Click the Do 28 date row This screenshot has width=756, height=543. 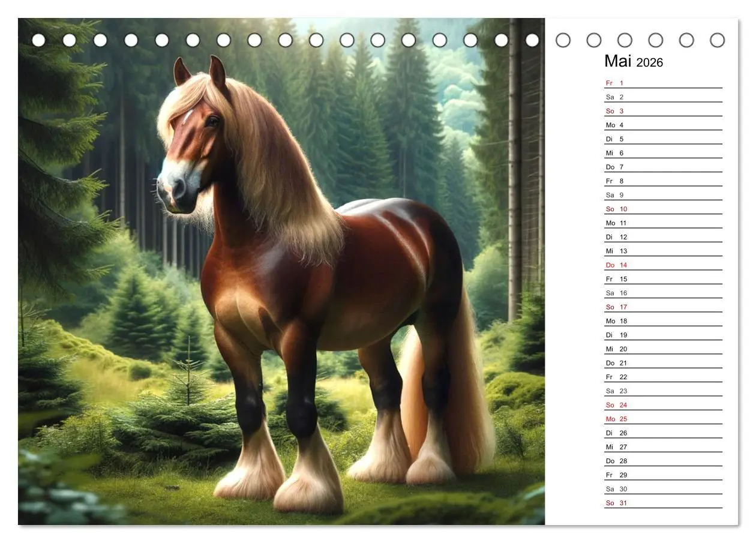[x=663, y=461]
